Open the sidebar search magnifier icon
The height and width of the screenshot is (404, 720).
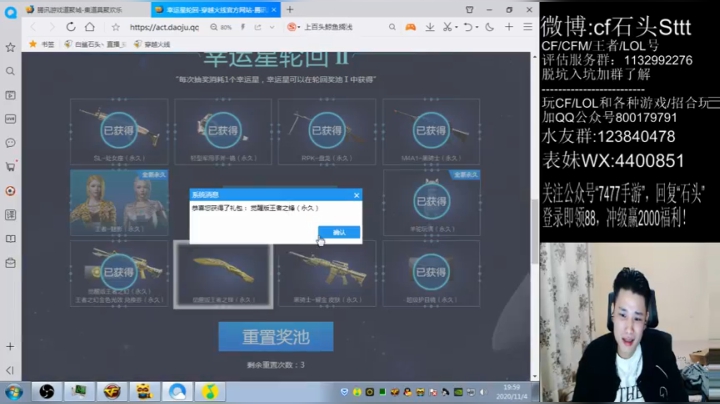(10, 71)
